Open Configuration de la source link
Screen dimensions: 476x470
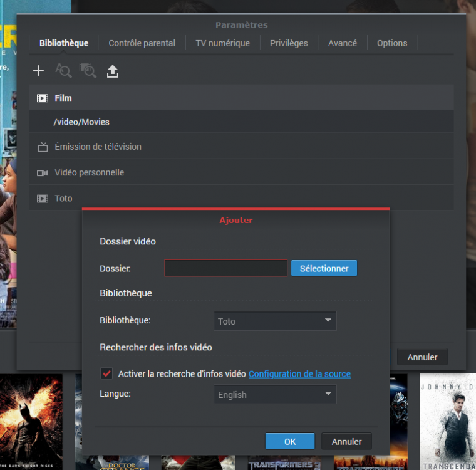(299, 374)
